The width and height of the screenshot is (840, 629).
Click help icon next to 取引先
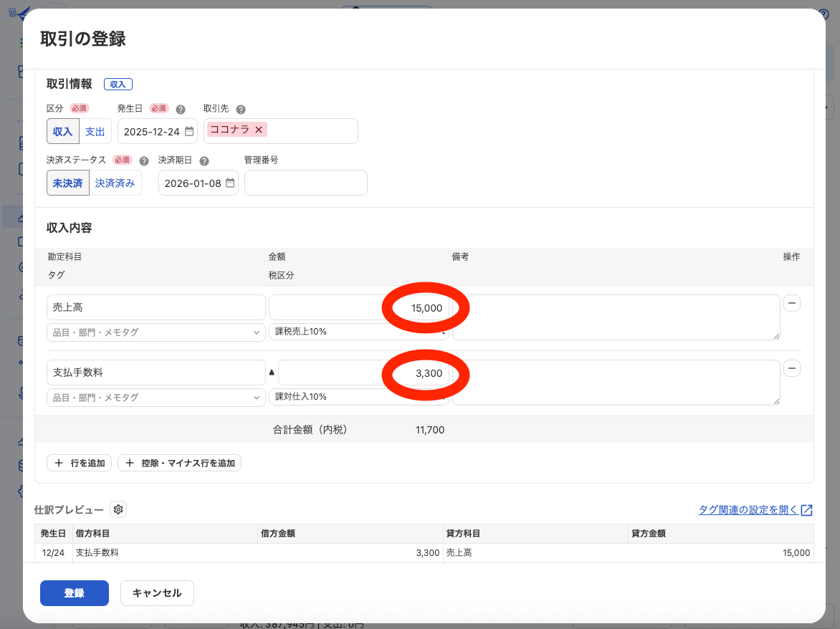click(x=241, y=110)
